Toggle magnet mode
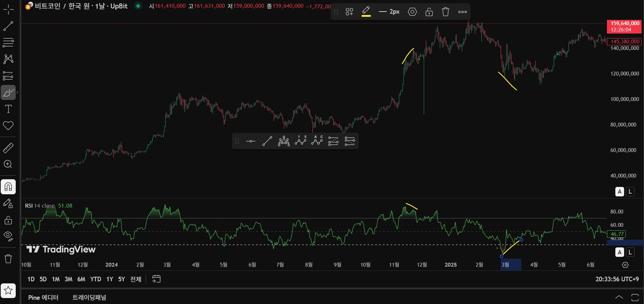Screen dimensions: 644x304 (x=8, y=187)
